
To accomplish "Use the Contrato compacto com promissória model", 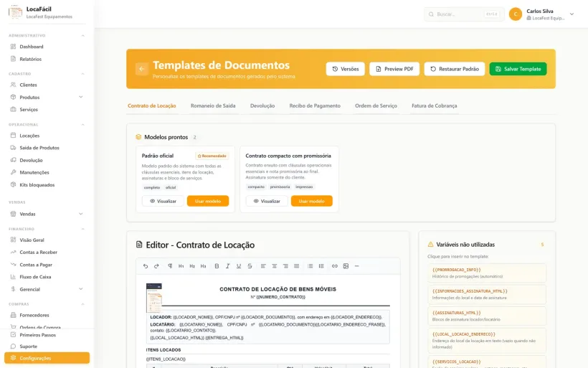I will tap(312, 201).
